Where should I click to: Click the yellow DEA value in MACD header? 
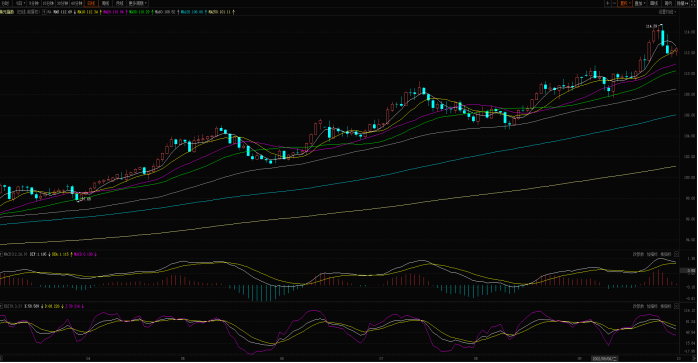click(60, 254)
